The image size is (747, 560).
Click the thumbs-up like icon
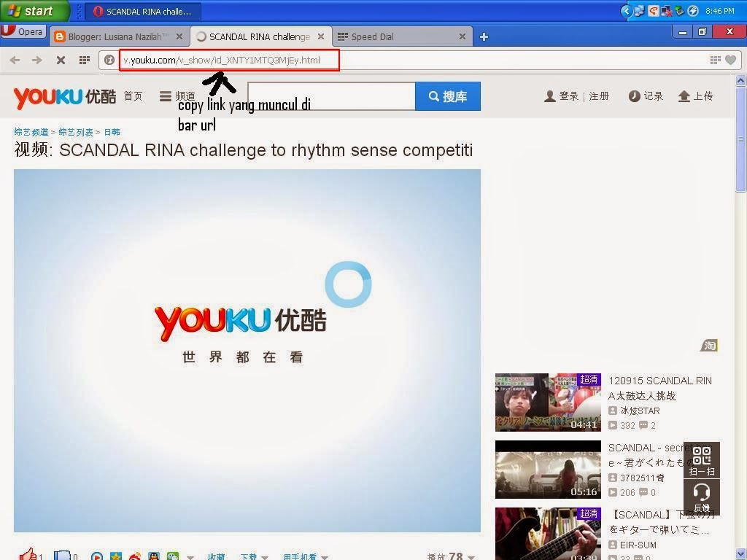click(28, 554)
